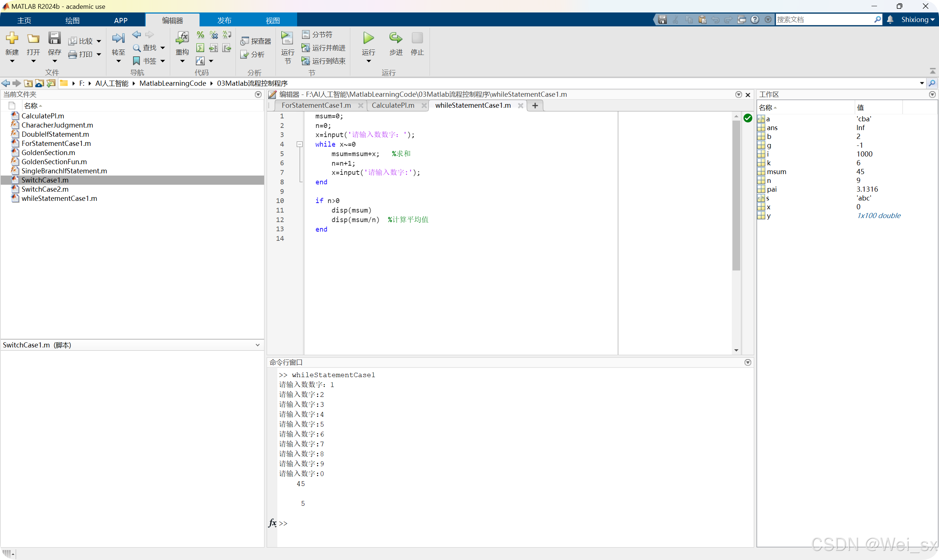The width and height of the screenshot is (939, 560).
Task: Click the Go To (转至) icon
Action: (x=118, y=38)
